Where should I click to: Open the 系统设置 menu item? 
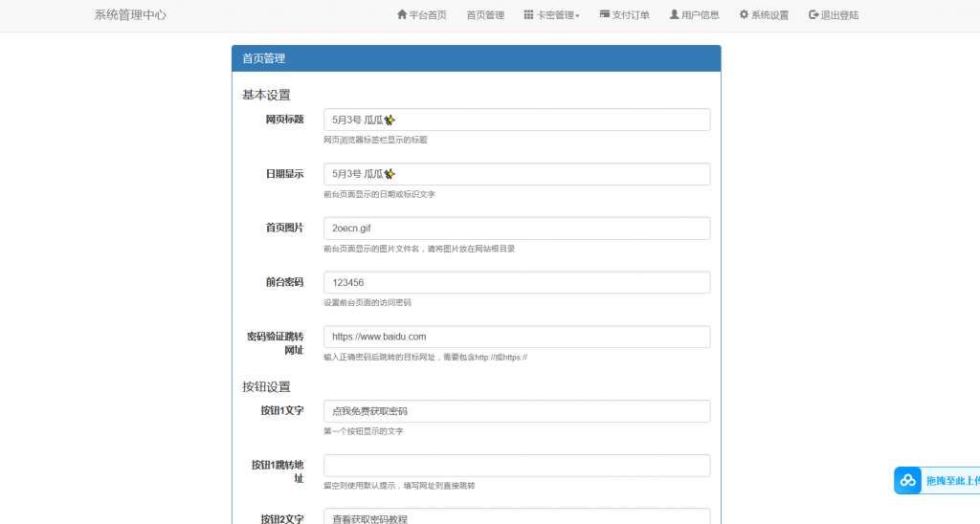point(764,15)
